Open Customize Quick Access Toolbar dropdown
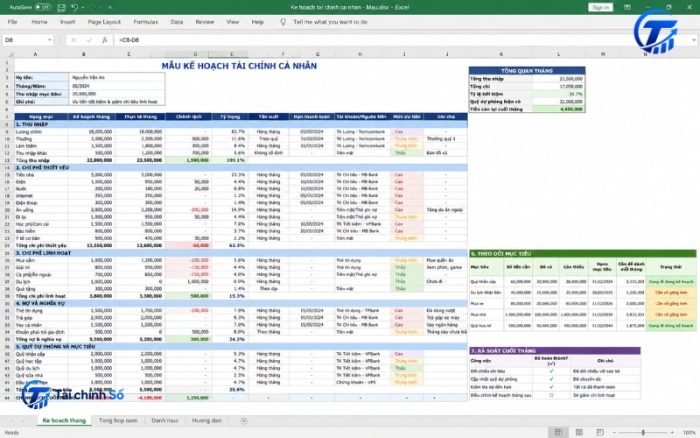 pos(110,8)
